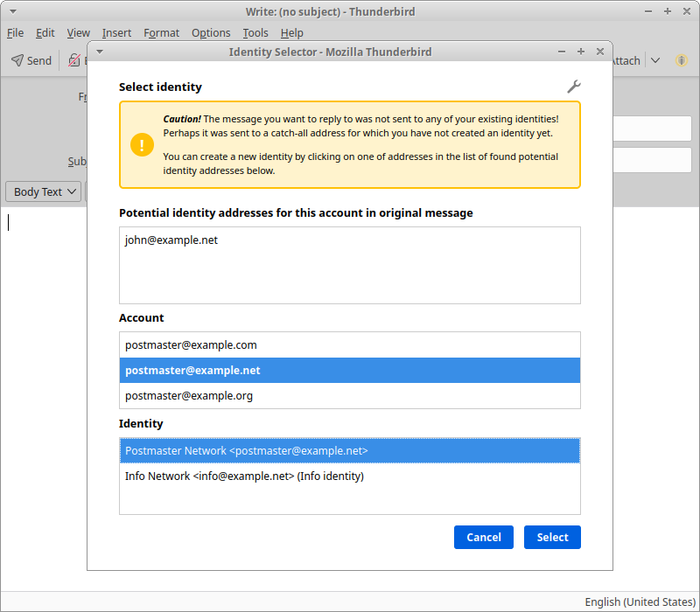Open the Tools menu
Screen dimensions: 700x612
[x=255, y=33]
